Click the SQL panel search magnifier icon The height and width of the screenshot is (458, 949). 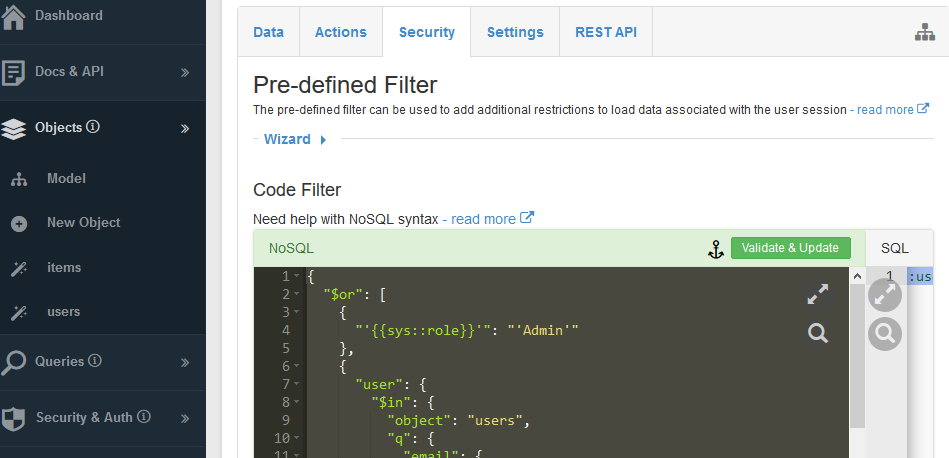pyautogui.click(x=885, y=333)
